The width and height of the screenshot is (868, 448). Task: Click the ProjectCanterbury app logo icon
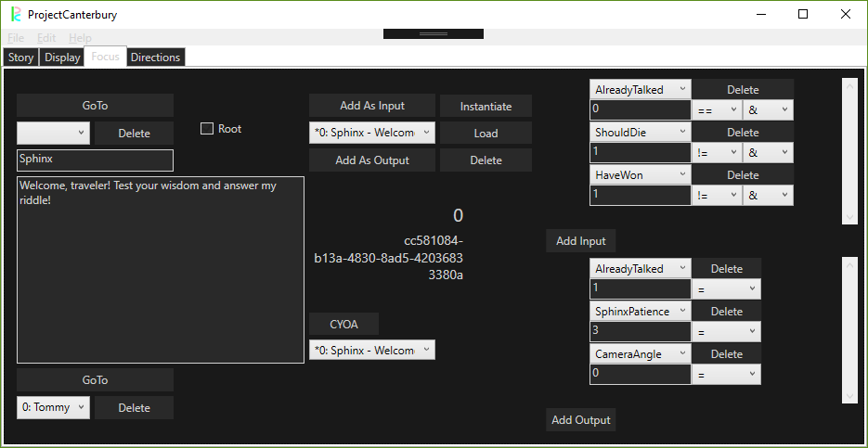[x=16, y=15]
